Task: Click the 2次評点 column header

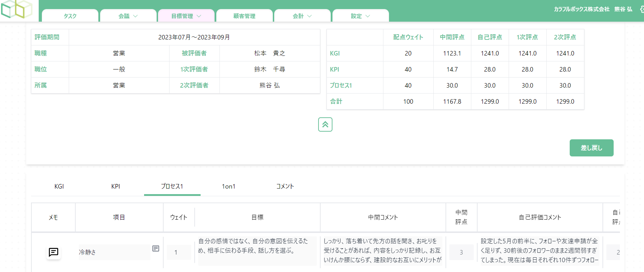Action: tap(565, 37)
